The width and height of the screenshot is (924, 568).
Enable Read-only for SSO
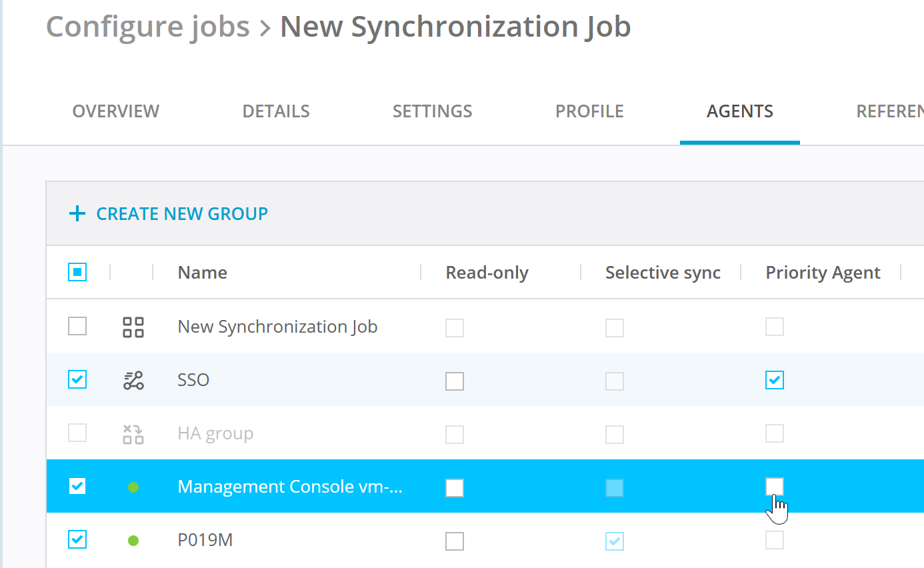pos(455,381)
